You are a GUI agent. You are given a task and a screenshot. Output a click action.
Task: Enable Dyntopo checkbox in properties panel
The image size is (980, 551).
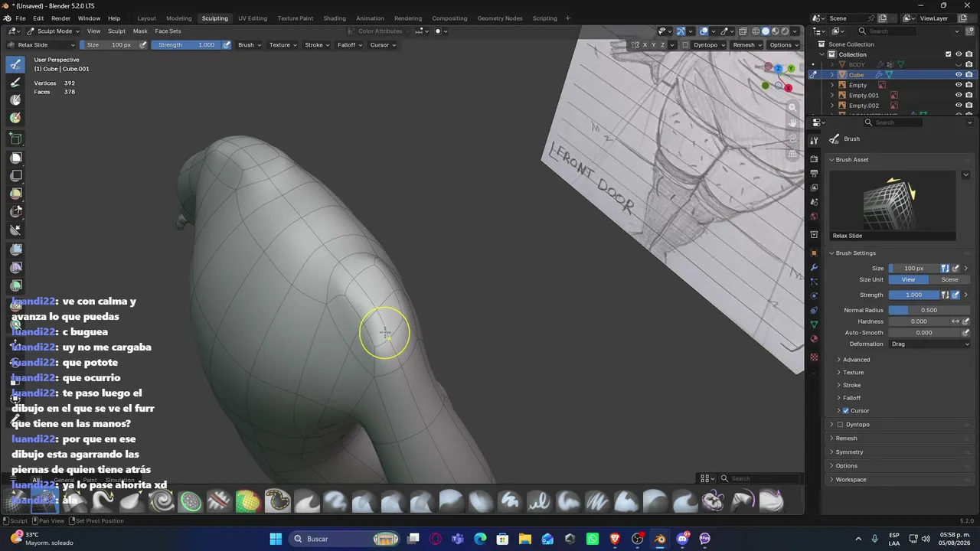point(840,425)
